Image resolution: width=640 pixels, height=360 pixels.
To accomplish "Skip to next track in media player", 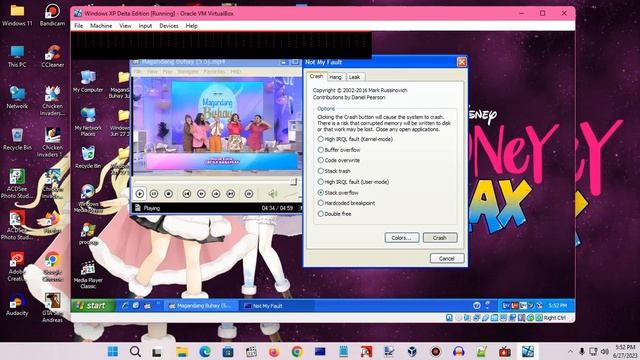I will tap(231, 194).
